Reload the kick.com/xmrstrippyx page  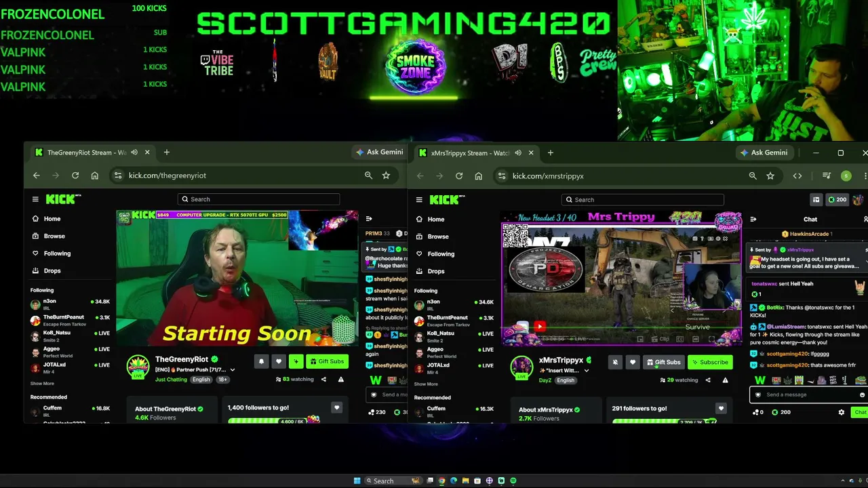point(459,176)
